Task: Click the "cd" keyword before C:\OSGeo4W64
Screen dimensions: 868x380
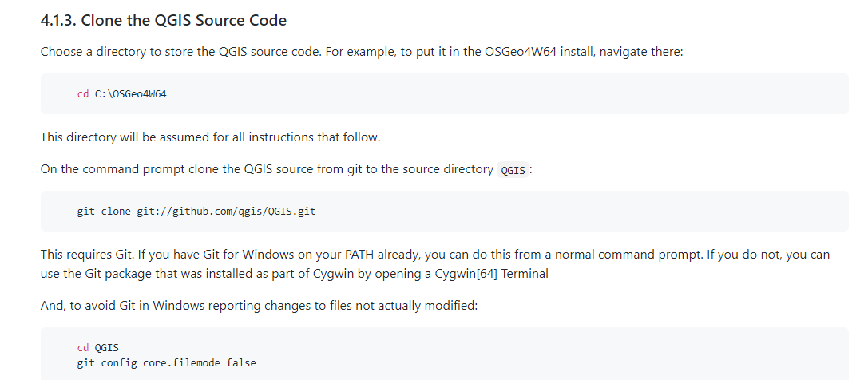Action: point(82,94)
